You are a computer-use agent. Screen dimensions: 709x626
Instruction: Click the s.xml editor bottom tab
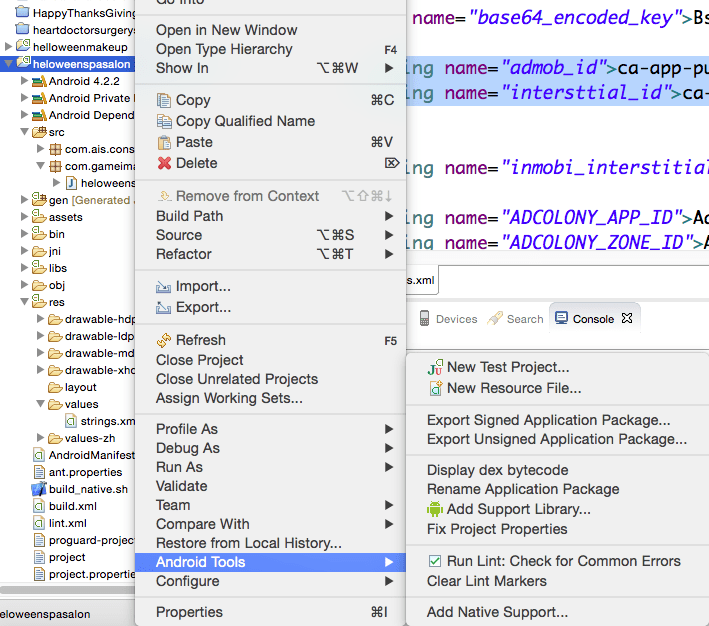pos(421,280)
